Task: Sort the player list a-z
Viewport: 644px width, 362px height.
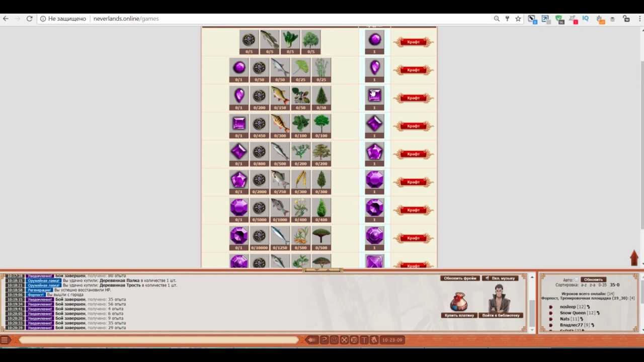Action: tap(584, 285)
